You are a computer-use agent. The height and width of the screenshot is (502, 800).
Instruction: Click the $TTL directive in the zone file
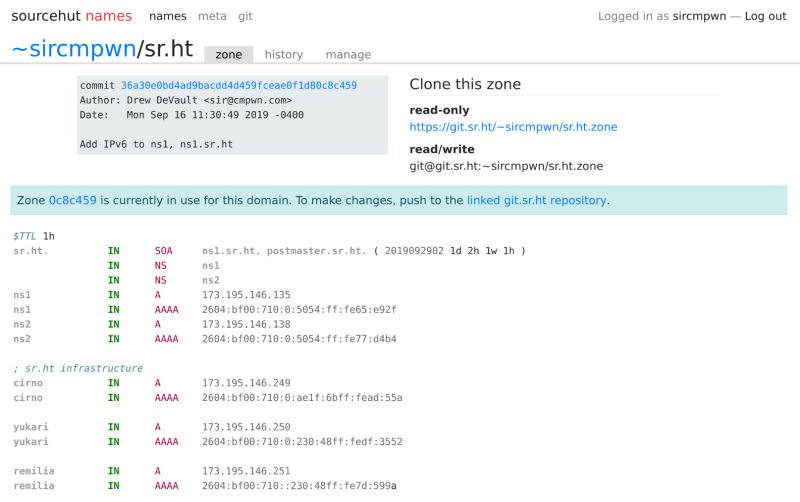click(26, 236)
